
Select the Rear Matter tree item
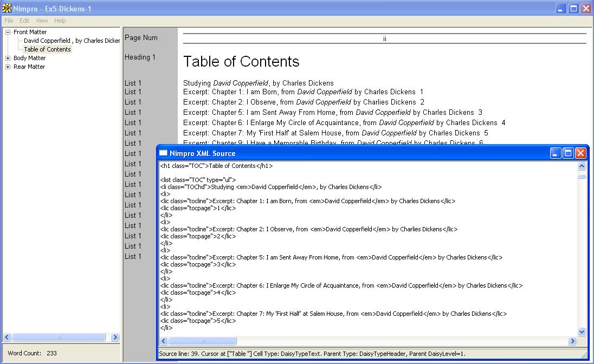tap(29, 67)
